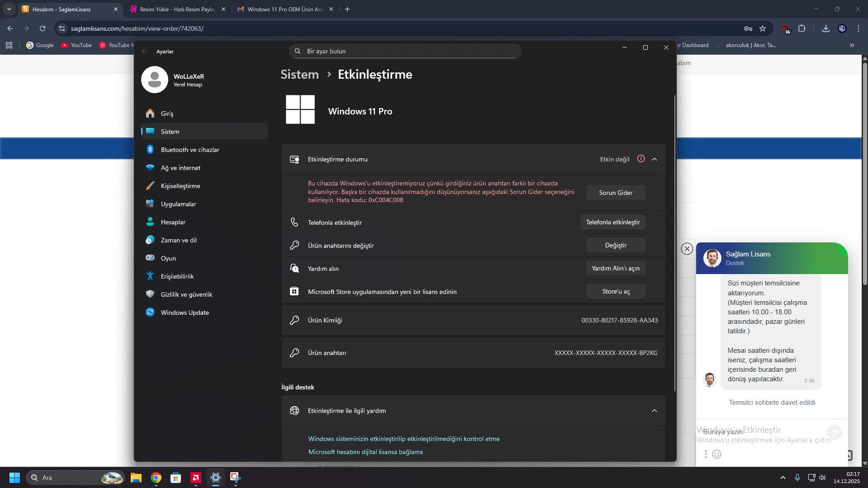Switch to Windows 11 Pro OEM Gmail tab
868x488 pixels.
tap(285, 9)
